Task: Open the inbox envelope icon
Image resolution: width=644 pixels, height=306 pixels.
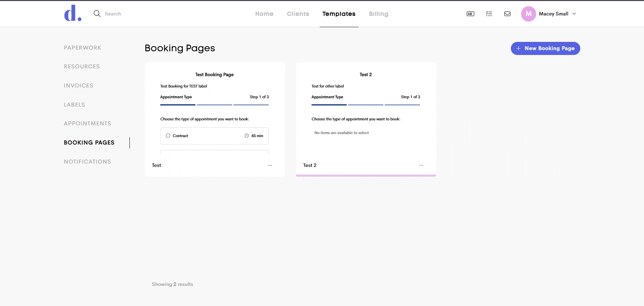Action: (x=507, y=14)
